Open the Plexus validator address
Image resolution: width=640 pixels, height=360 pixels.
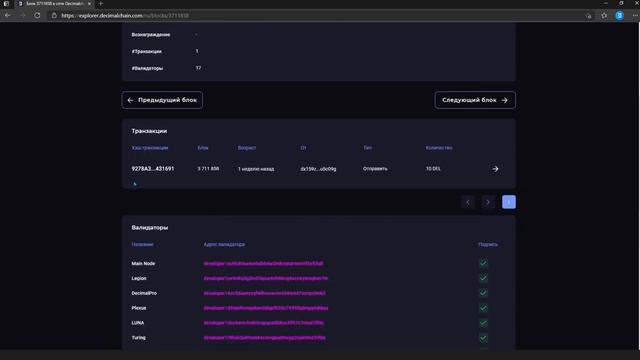click(266, 308)
